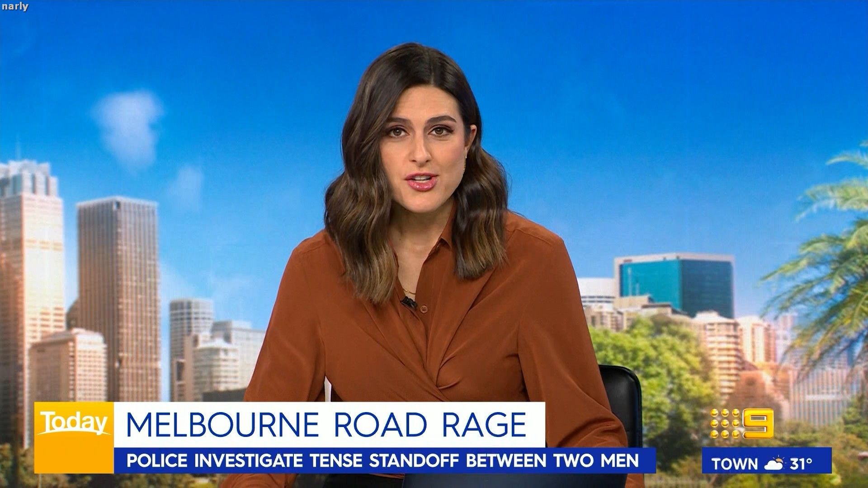Click the white cloud in the sky
This screenshot has height=488, width=868.
[x=127, y=117]
